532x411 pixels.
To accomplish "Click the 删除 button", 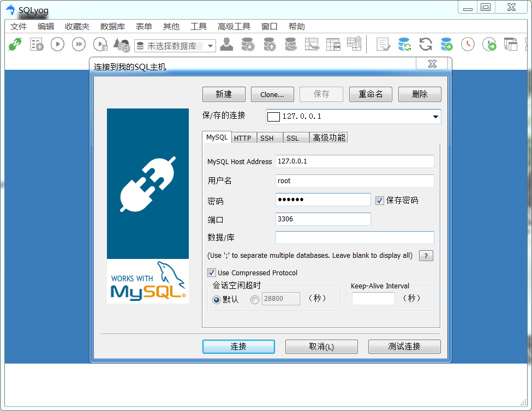I will (420, 94).
